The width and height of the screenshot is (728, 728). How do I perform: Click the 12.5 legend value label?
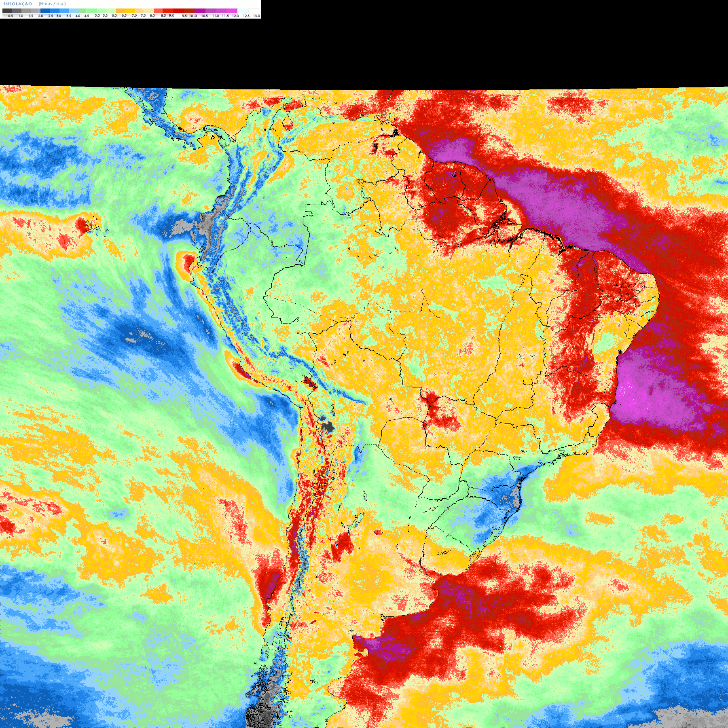click(x=246, y=16)
